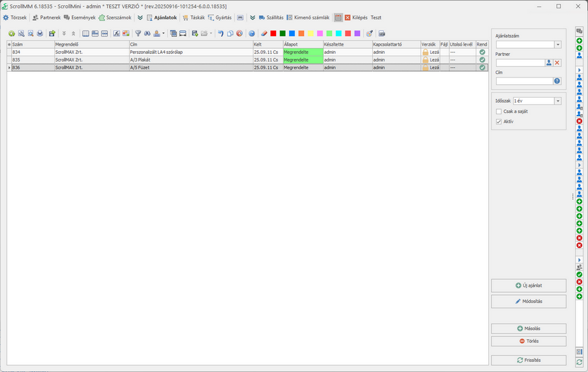588x372 pixels.
Task: Pick the red color swatch in toolbar
Action: click(x=273, y=34)
